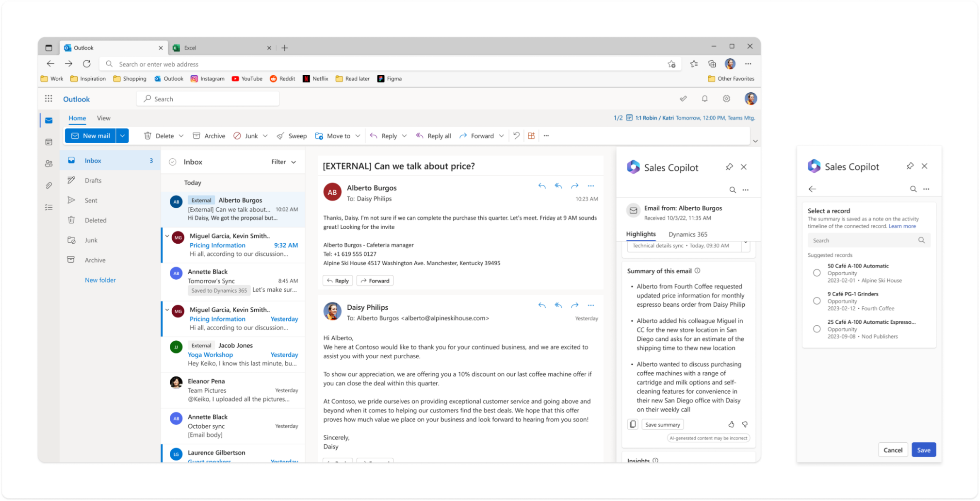The height and width of the screenshot is (501, 980).
Task: Switch to the Dynamics 365 tab
Action: pos(687,234)
